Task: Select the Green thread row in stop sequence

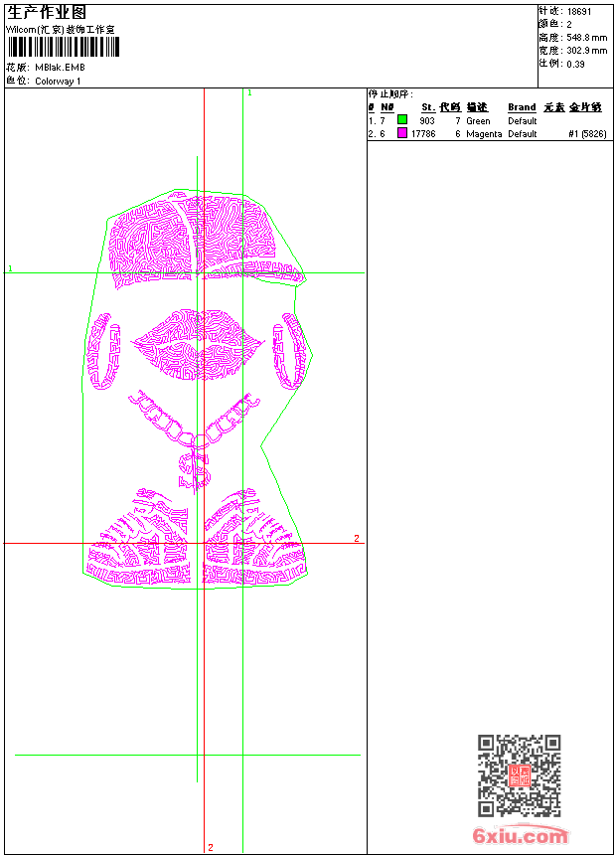Action: (488, 120)
